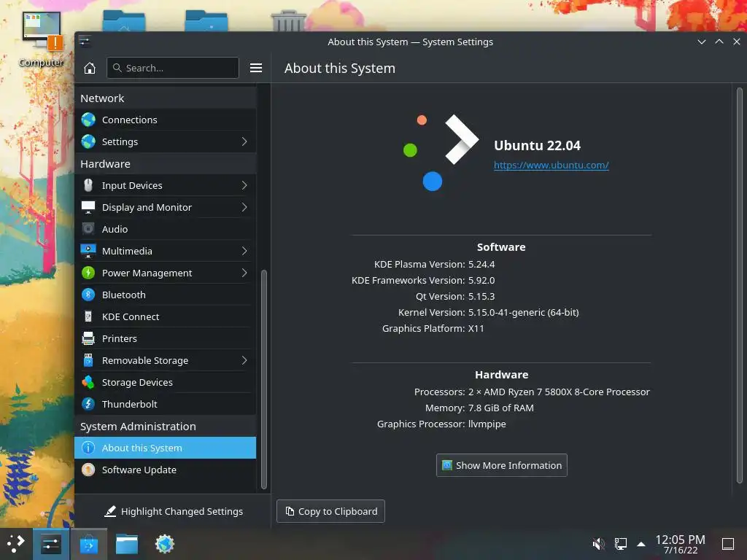Image resolution: width=747 pixels, height=560 pixels.
Task: Click the muted volume tray icon
Action: [598, 544]
